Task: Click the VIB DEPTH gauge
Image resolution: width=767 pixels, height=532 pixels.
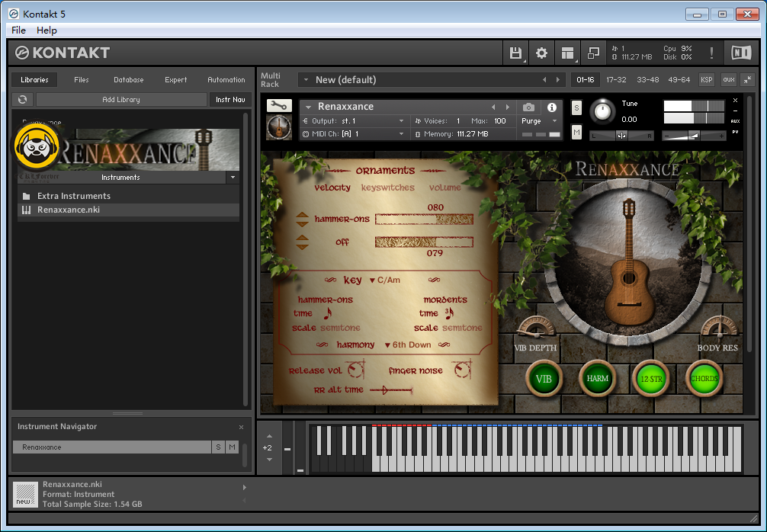Action: coord(535,327)
